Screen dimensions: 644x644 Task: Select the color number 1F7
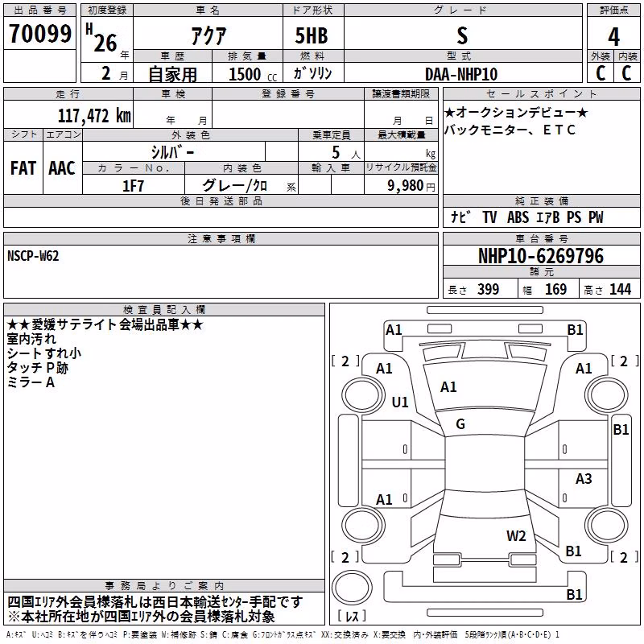133,186
